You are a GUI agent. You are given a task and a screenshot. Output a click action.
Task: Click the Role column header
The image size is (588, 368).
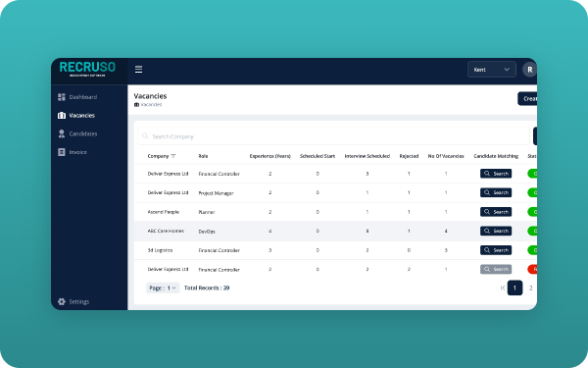tap(203, 156)
